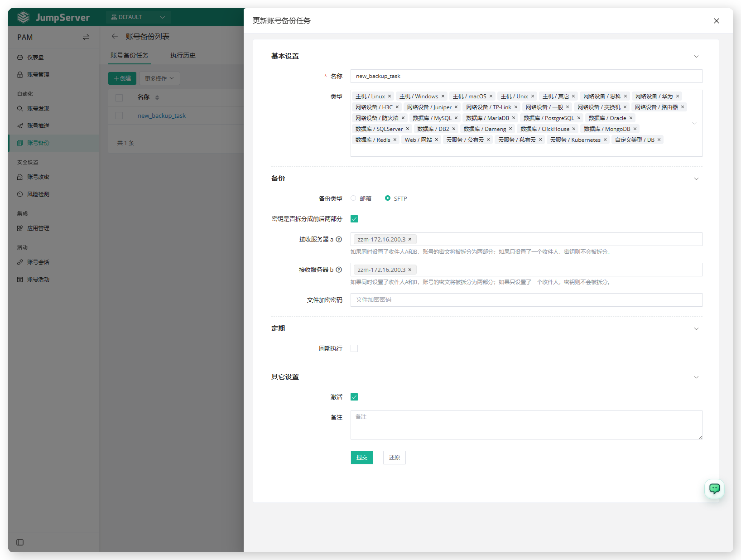The image size is (741, 560).
Task: Toggle the 激活 checkbox
Action: 354,397
